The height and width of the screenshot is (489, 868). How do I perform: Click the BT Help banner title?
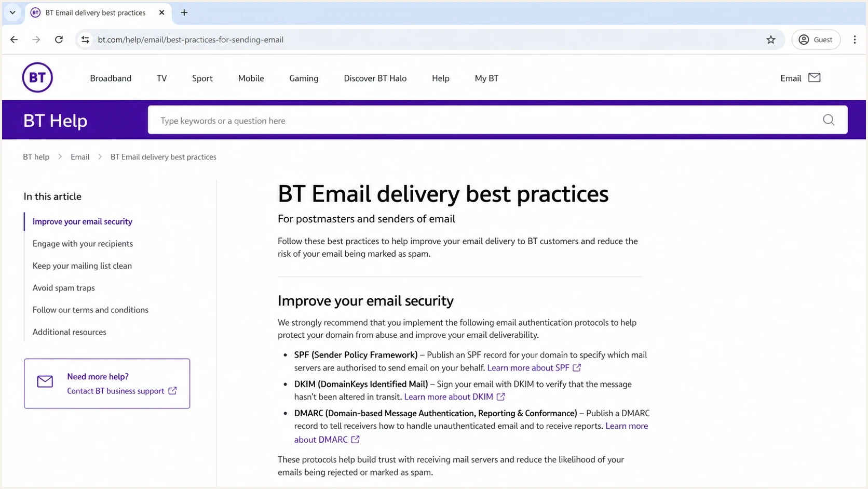coord(55,121)
